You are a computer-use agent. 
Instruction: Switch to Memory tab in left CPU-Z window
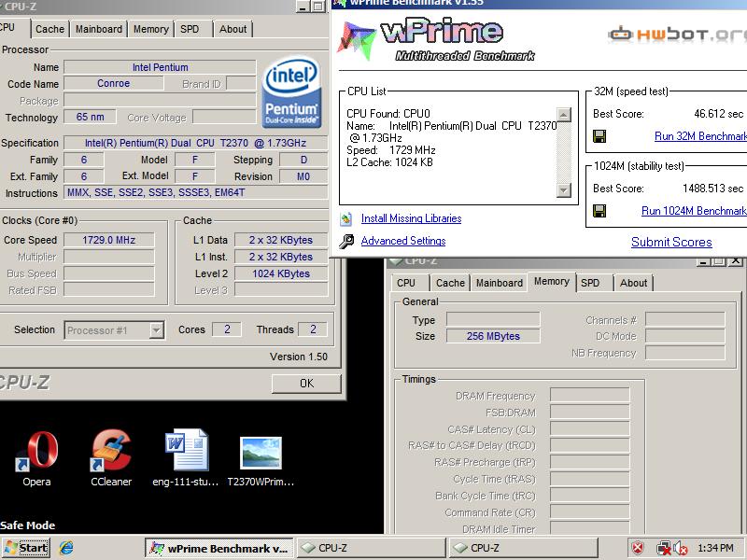point(150,29)
